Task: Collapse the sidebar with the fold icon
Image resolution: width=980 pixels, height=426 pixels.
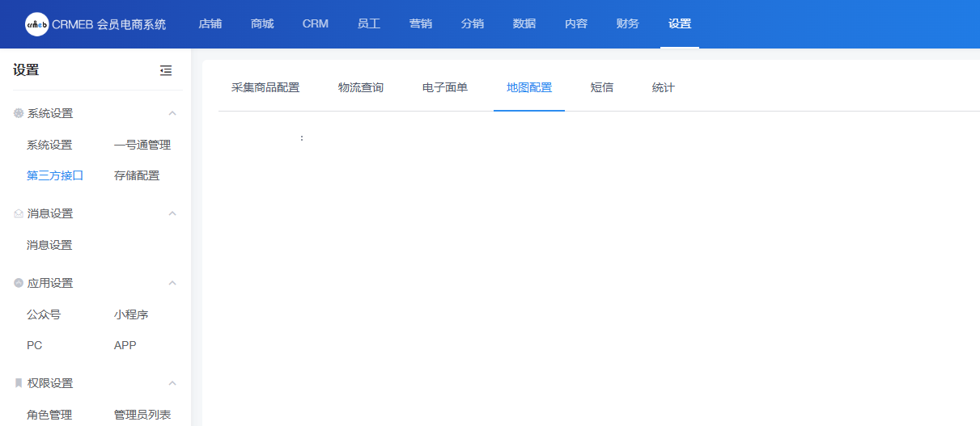Action: 166,71
